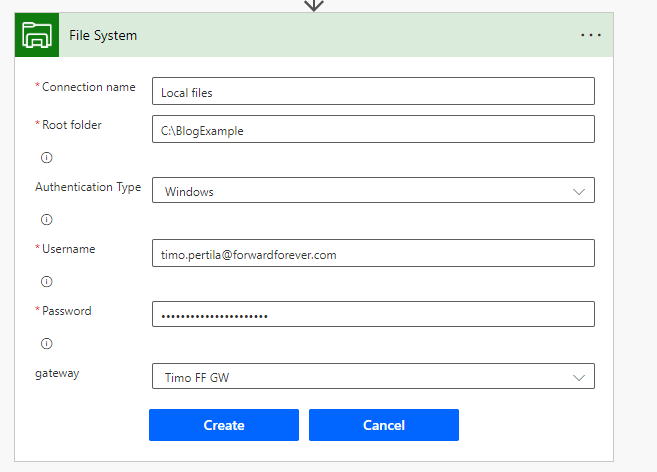Click the gateway label text
This screenshot has width=657, height=472.
[x=57, y=373]
